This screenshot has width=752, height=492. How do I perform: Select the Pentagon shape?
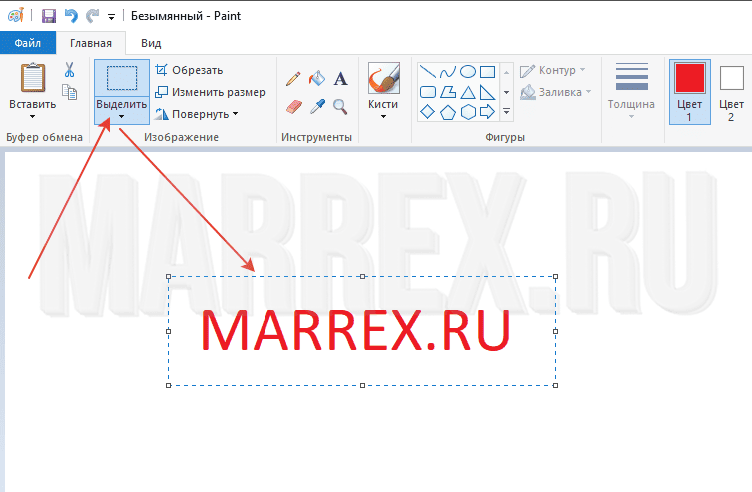tap(447, 112)
